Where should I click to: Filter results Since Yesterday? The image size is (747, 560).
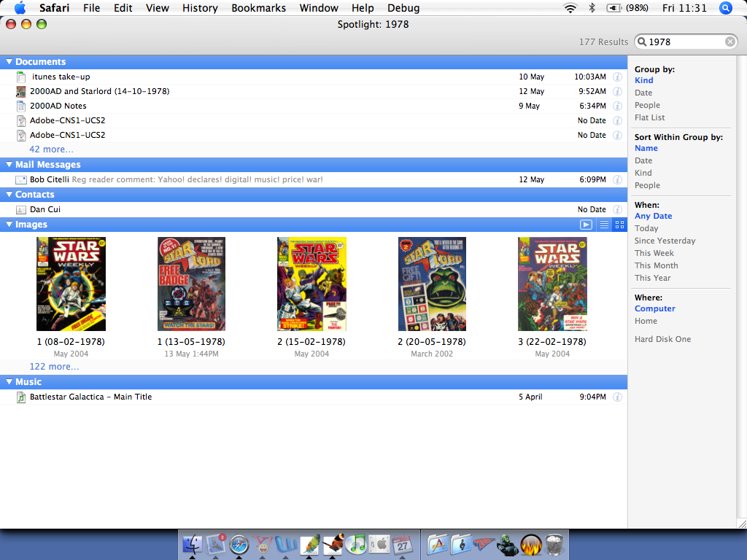tap(665, 241)
